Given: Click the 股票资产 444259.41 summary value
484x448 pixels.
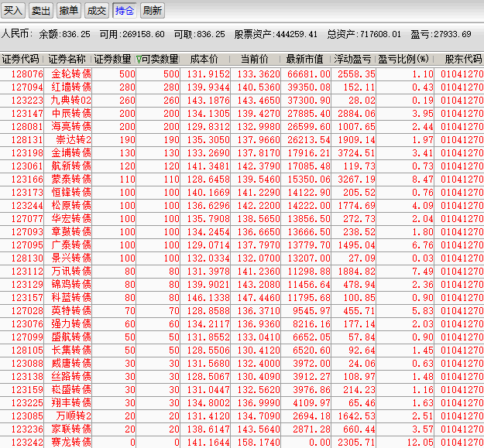Looking at the screenshot, I should [x=276, y=34].
